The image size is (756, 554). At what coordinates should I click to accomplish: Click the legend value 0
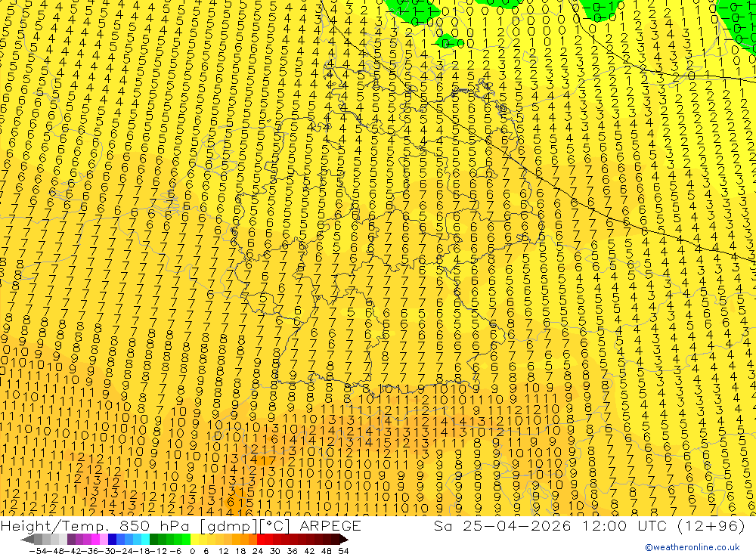192,551
